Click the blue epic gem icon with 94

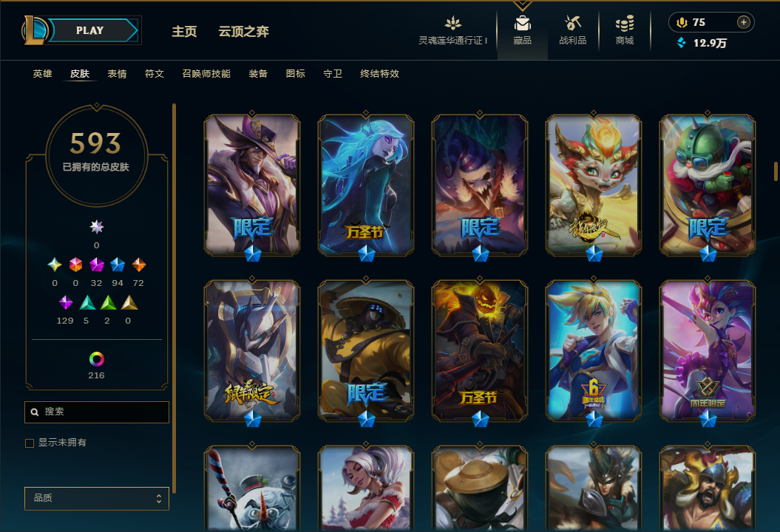coord(118,265)
